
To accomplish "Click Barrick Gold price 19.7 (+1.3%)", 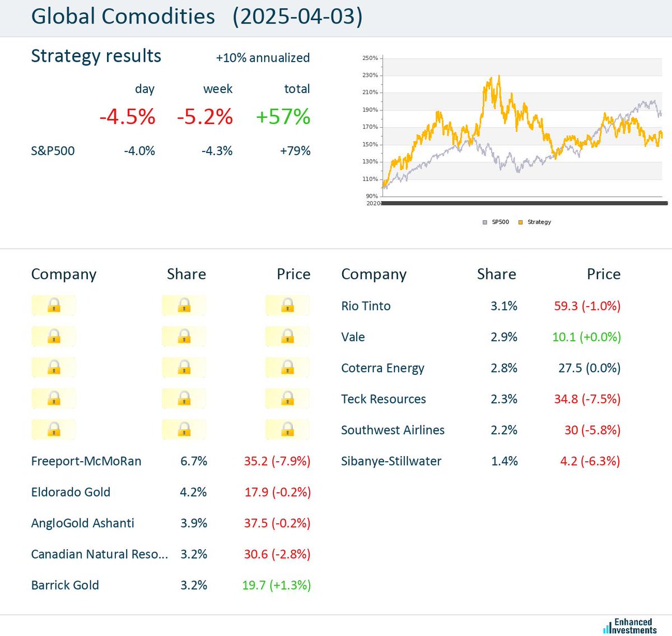I will (276, 585).
